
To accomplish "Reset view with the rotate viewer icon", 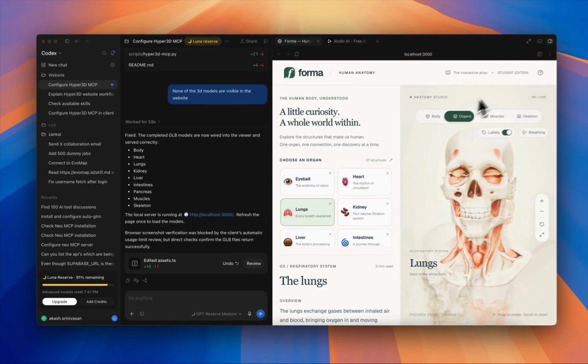I will pyautogui.click(x=541, y=224).
